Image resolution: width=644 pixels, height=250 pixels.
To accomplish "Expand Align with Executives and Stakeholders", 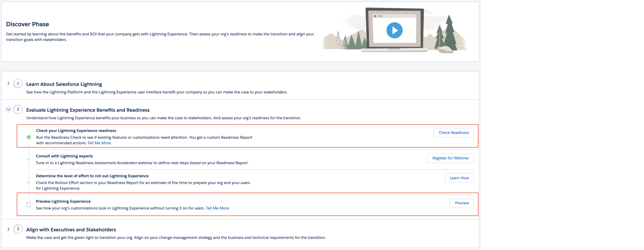I will (x=9, y=229).
